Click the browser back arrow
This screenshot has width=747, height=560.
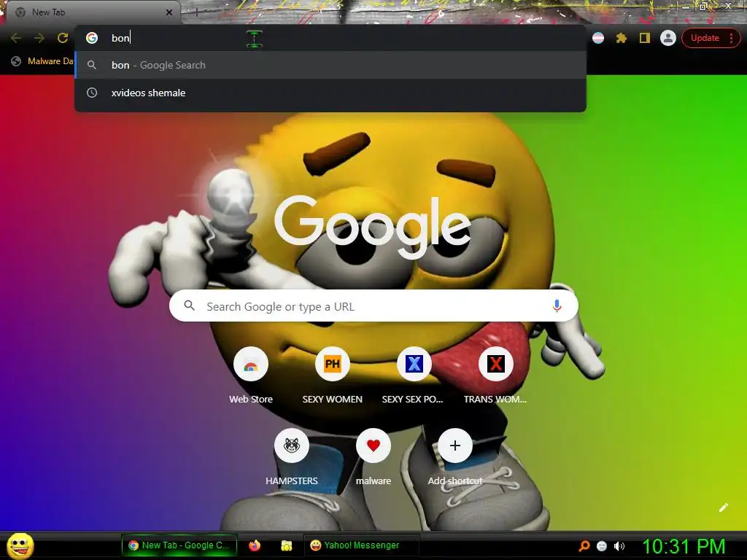coord(16,38)
